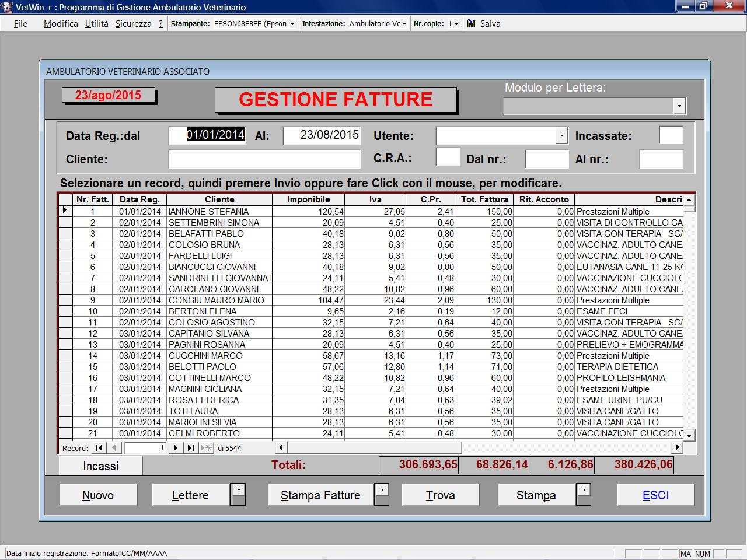Screen dimensions: 747x560
Task: Select row of IANNONE STEFANIA
Action: [x=371, y=212]
